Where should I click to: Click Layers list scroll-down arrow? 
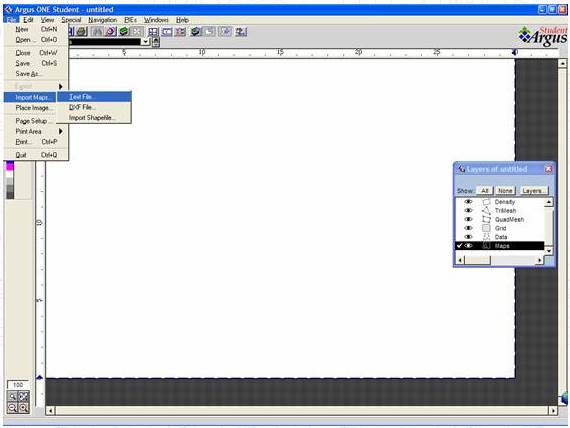pyautogui.click(x=549, y=251)
